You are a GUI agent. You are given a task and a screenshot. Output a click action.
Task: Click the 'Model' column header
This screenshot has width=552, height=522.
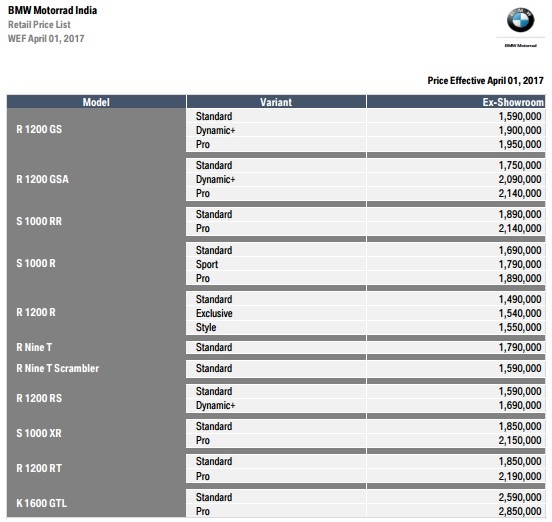coord(96,102)
